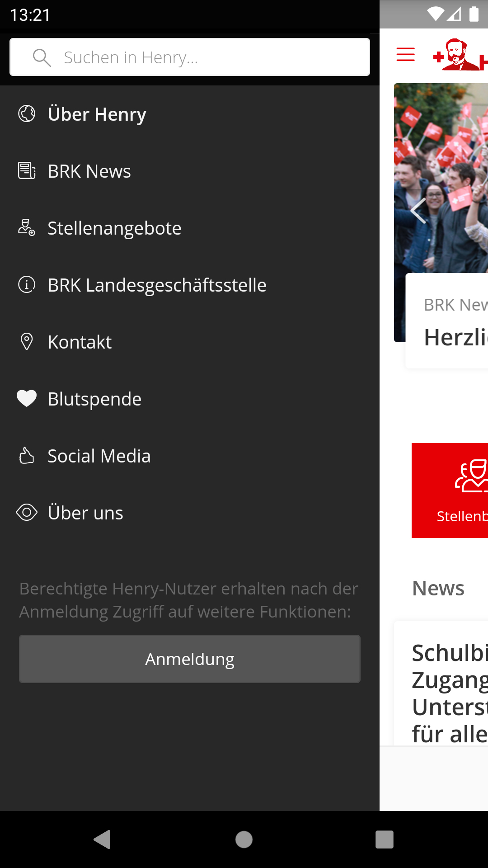The image size is (488, 868).
Task: Open the 'Schulbi...' news article card
Action: [441, 684]
